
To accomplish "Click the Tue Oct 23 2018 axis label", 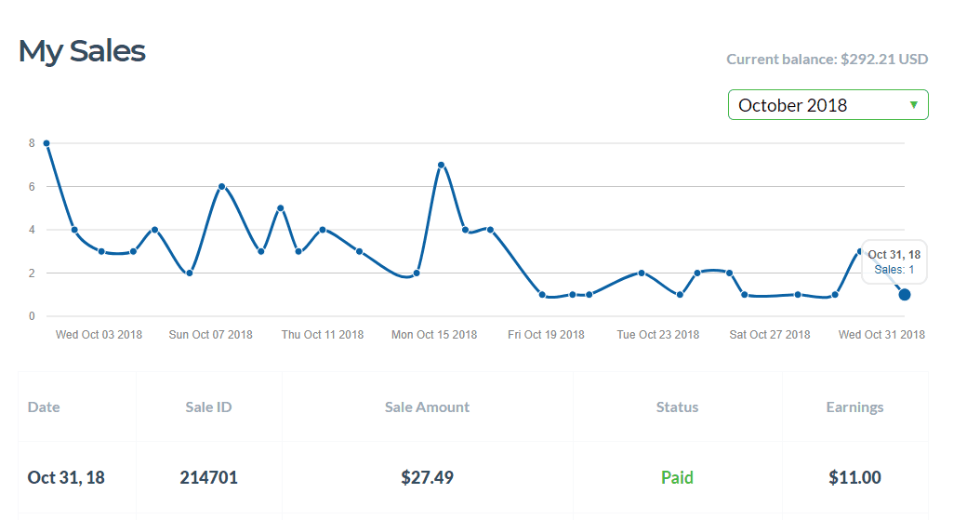I will [x=658, y=334].
